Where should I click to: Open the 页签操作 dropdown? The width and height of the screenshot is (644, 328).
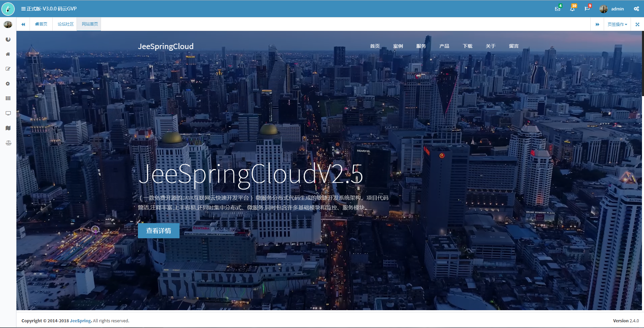point(617,24)
